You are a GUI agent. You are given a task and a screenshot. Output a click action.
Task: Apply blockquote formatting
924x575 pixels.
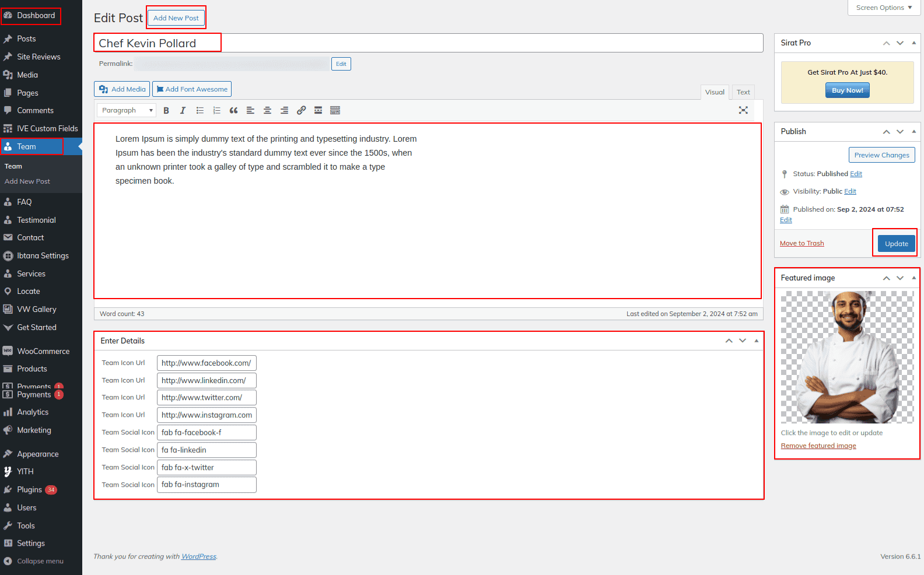[233, 110]
